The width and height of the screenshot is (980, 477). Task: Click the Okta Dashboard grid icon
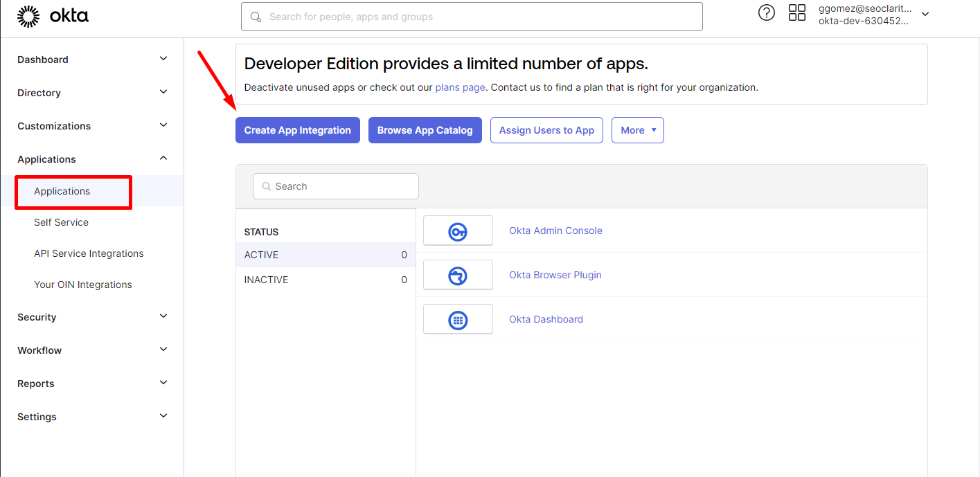coord(458,320)
